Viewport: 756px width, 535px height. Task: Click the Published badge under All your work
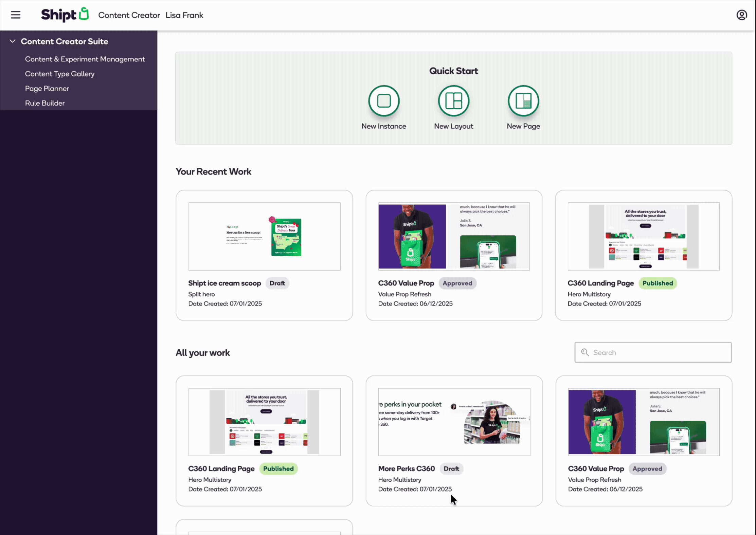[x=278, y=468]
